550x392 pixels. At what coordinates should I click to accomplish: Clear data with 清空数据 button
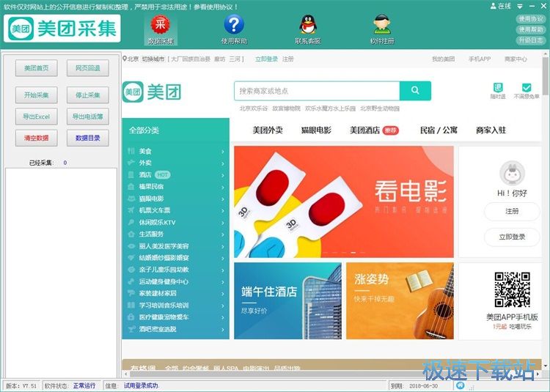[x=37, y=138]
